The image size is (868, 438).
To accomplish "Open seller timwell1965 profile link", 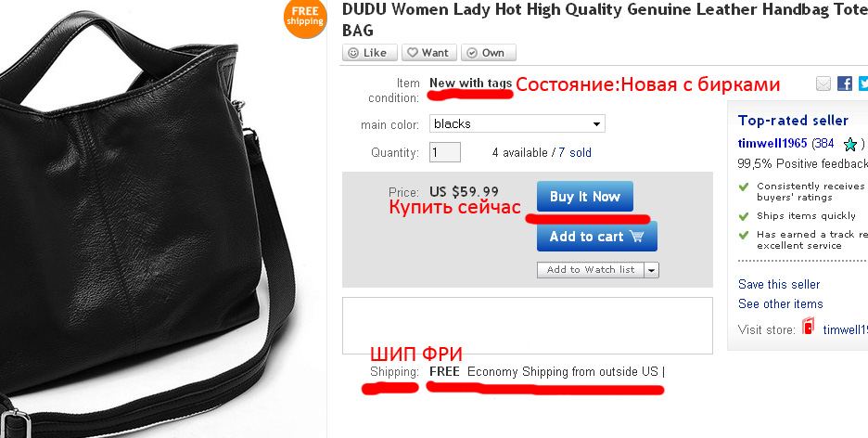I will point(772,144).
